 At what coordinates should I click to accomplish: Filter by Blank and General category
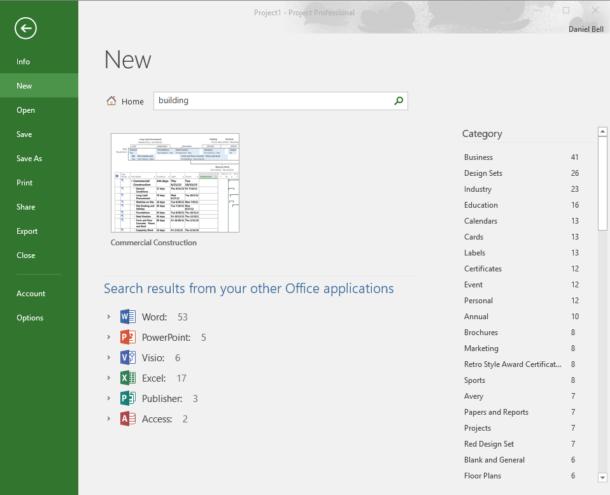point(521,460)
